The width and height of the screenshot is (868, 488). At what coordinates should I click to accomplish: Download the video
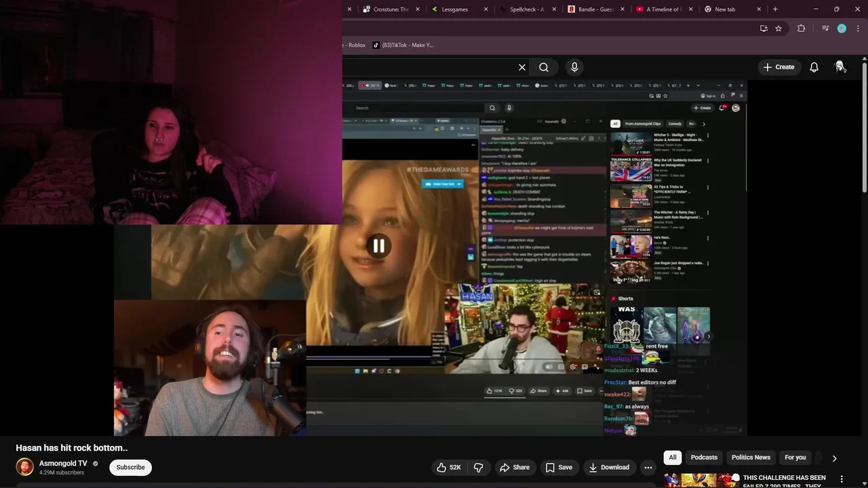pos(609,467)
